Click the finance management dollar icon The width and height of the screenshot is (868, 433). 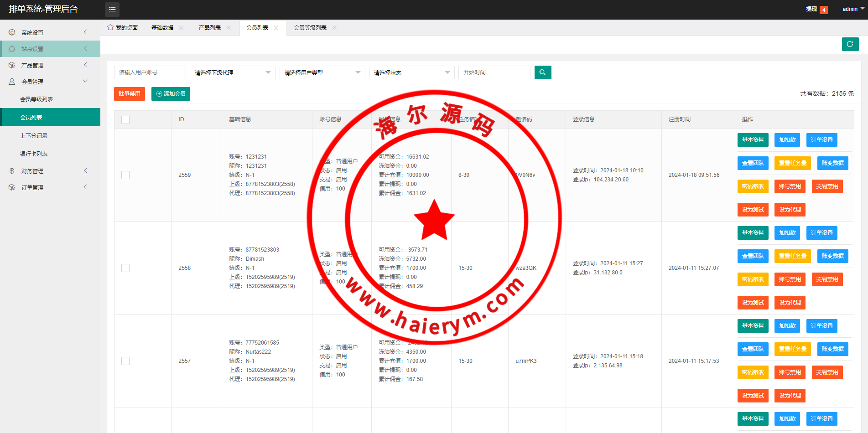click(x=12, y=171)
